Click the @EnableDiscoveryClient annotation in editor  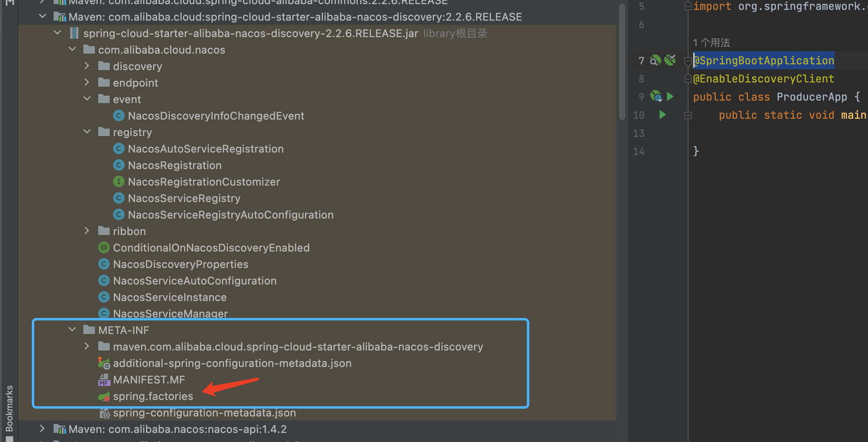click(x=764, y=79)
